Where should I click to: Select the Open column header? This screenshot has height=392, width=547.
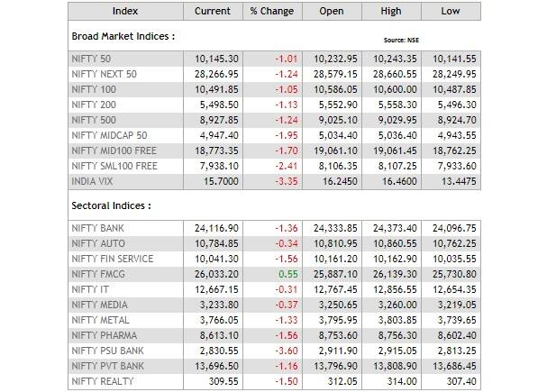click(330, 12)
